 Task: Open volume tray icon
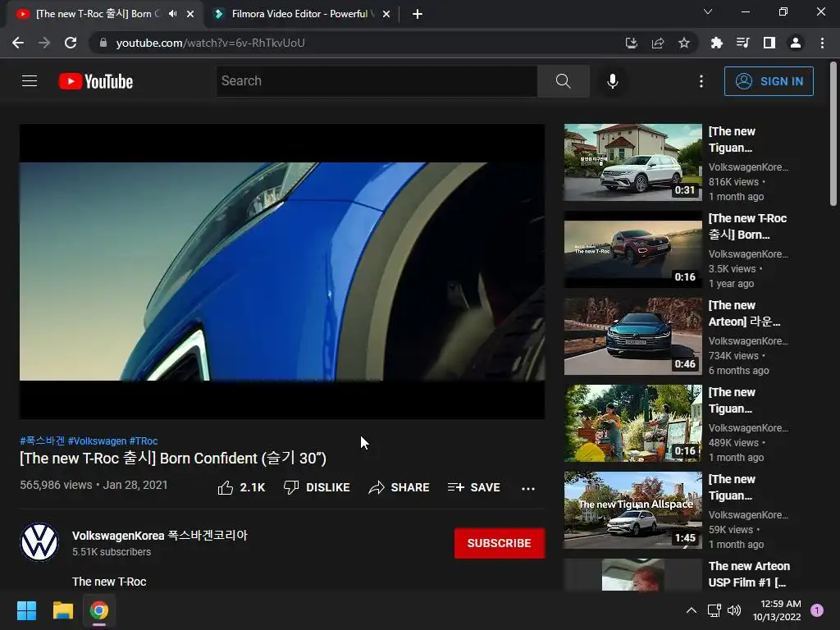734,610
